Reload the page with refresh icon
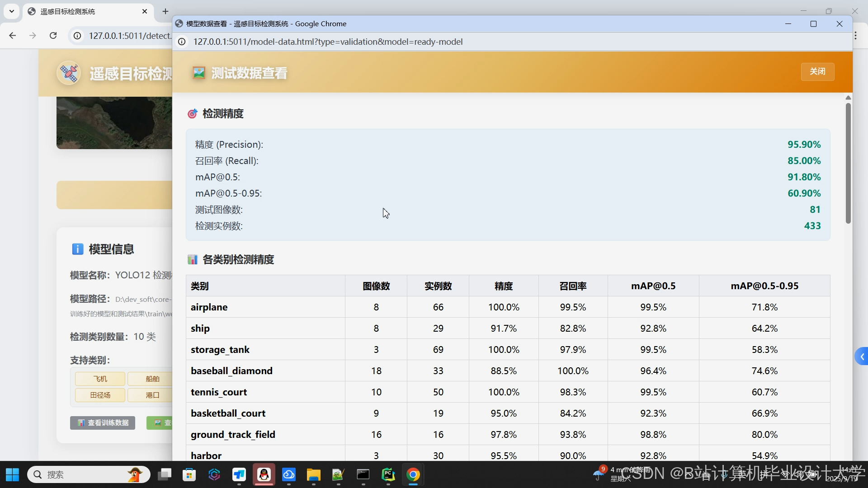868x488 pixels. pos(53,36)
